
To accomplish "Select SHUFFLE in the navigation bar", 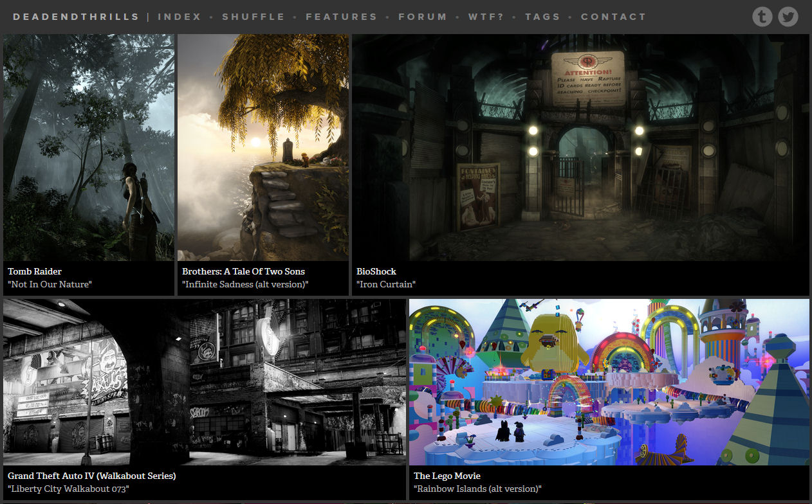I will (x=253, y=17).
